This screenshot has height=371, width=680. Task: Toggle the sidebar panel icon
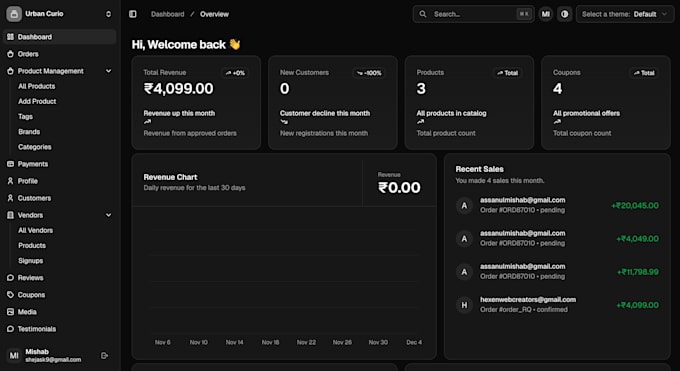click(x=133, y=14)
